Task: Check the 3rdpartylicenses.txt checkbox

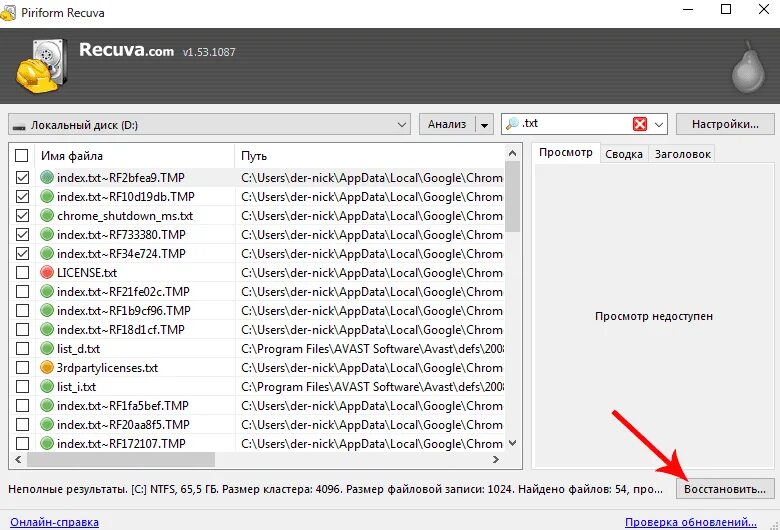Action: pyautogui.click(x=22, y=367)
